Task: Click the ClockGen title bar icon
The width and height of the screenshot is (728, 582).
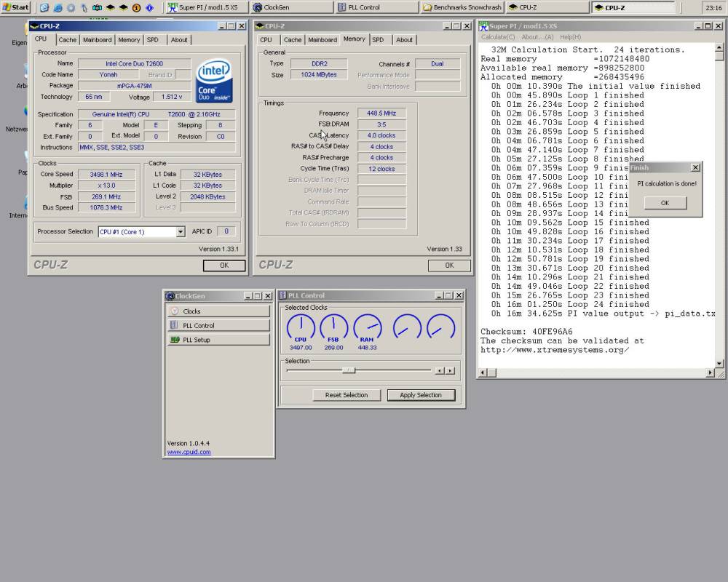Action: click(170, 295)
